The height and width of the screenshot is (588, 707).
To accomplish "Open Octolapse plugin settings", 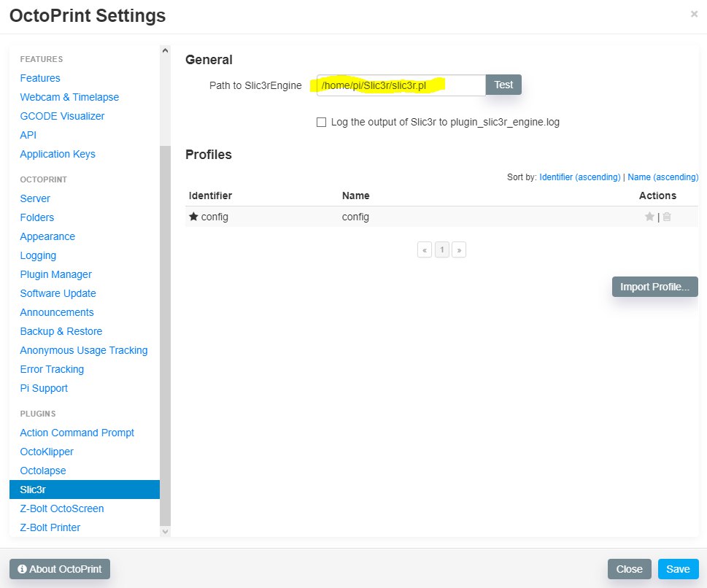I will tap(43, 471).
